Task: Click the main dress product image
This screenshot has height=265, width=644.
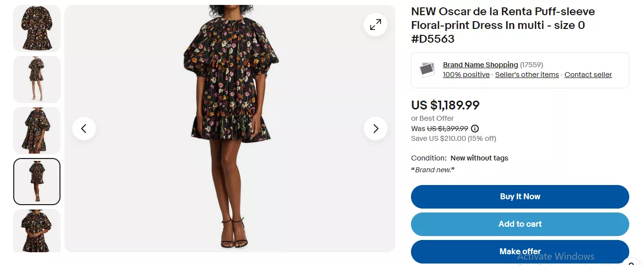Action: (230, 123)
